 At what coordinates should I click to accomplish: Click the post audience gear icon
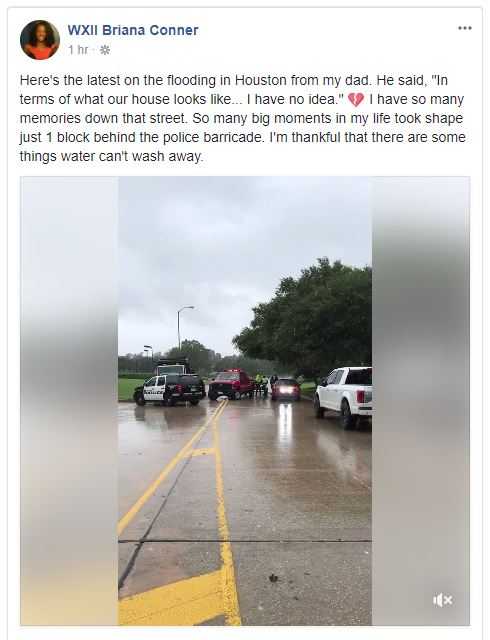pyautogui.click(x=105, y=50)
